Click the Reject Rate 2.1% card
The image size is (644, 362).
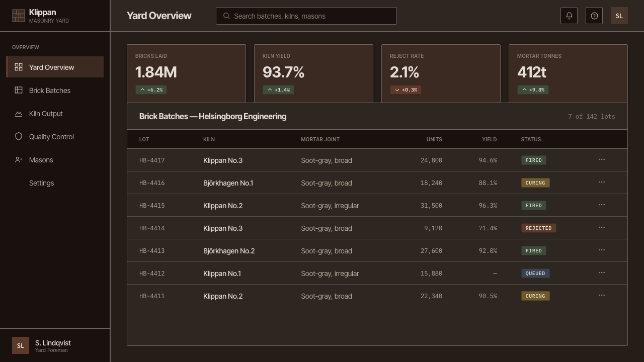[441, 73]
